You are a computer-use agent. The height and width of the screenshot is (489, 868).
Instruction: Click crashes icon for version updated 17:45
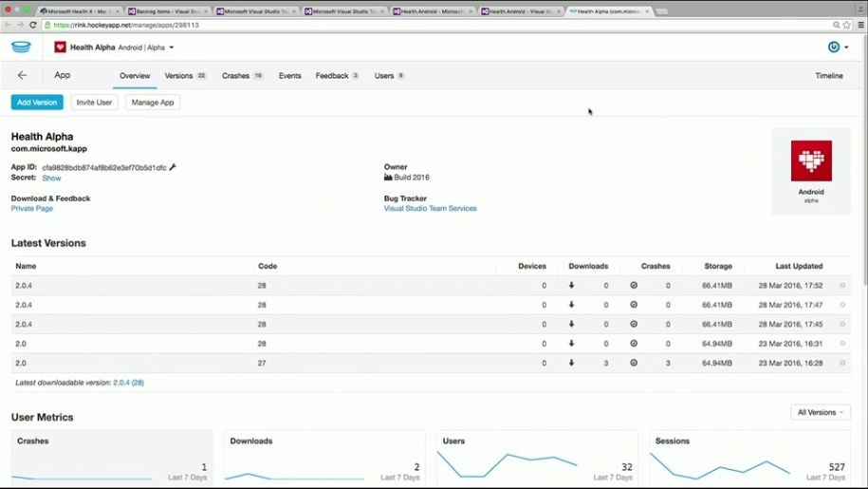pyautogui.click(x=634, y=324)
